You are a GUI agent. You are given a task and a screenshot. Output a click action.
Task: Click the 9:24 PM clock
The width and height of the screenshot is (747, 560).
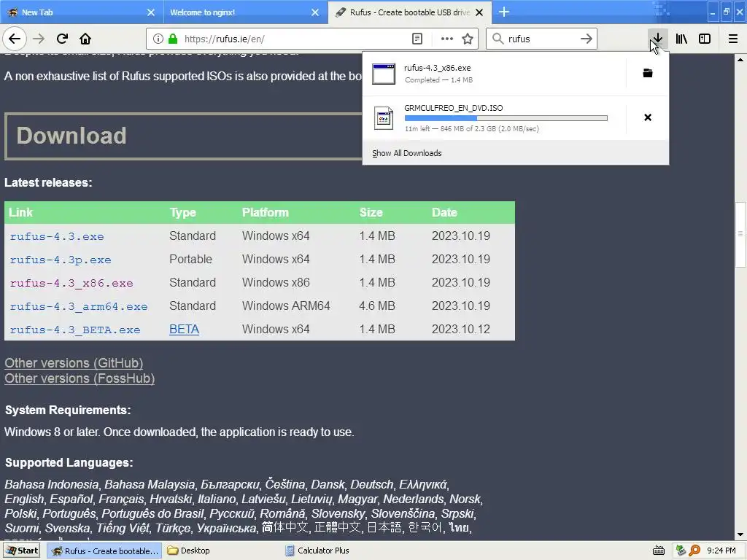(x=721, y=551)
